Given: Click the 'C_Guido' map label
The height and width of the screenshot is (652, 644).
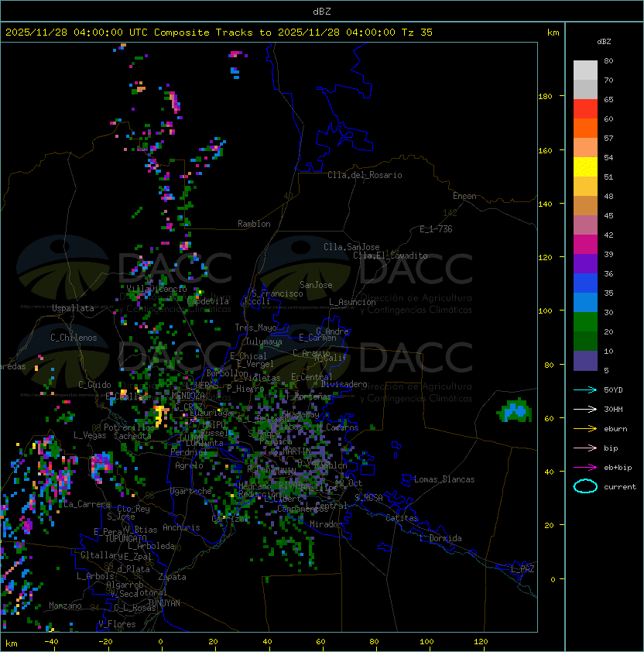Looking at the screenshot, I should [94, 385].
